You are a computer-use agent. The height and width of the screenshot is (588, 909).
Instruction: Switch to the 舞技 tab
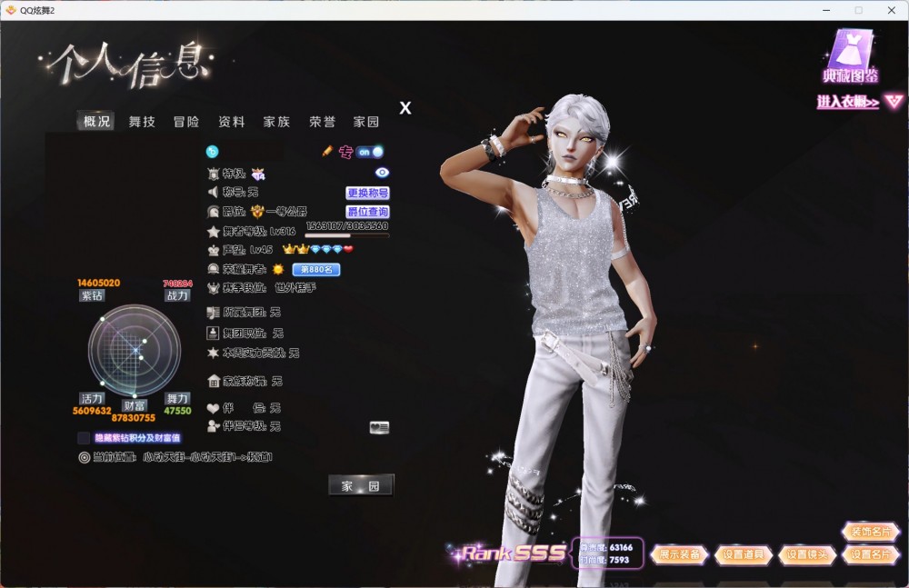[x=142, y=122]
